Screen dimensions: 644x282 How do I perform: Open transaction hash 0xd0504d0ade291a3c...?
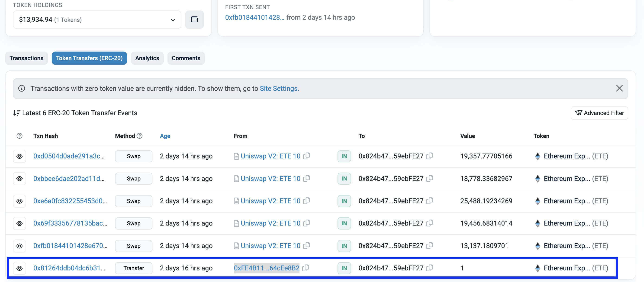pos(69,156)
